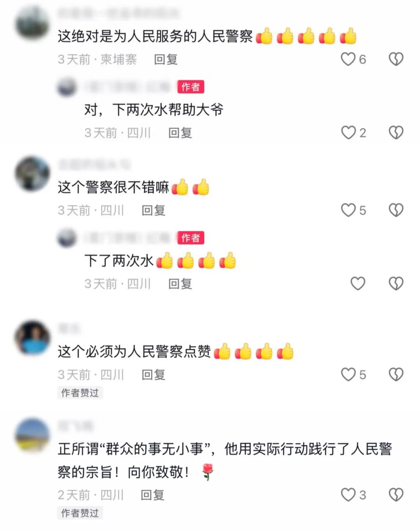Dislike author's reply 对，下两次水帮助大爷

396,133
